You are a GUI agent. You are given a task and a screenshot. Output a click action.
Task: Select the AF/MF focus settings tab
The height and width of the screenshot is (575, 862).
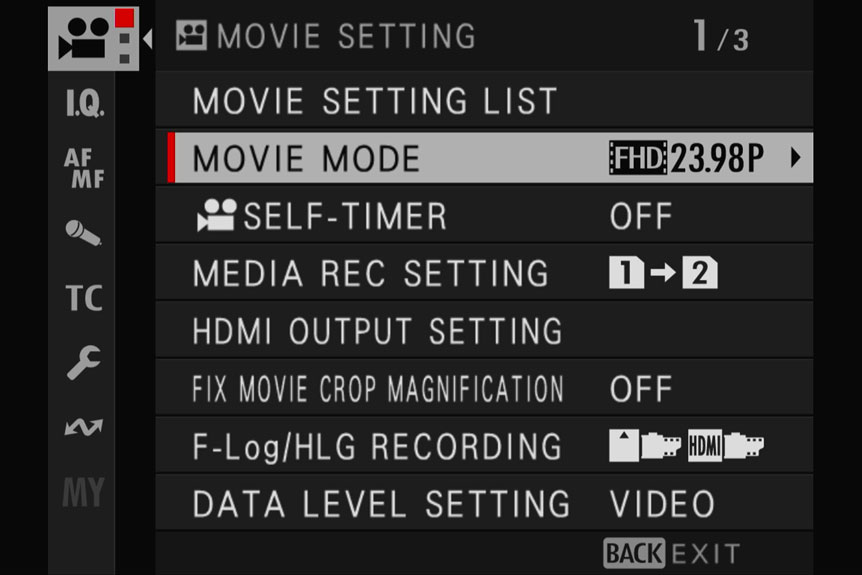84,168
